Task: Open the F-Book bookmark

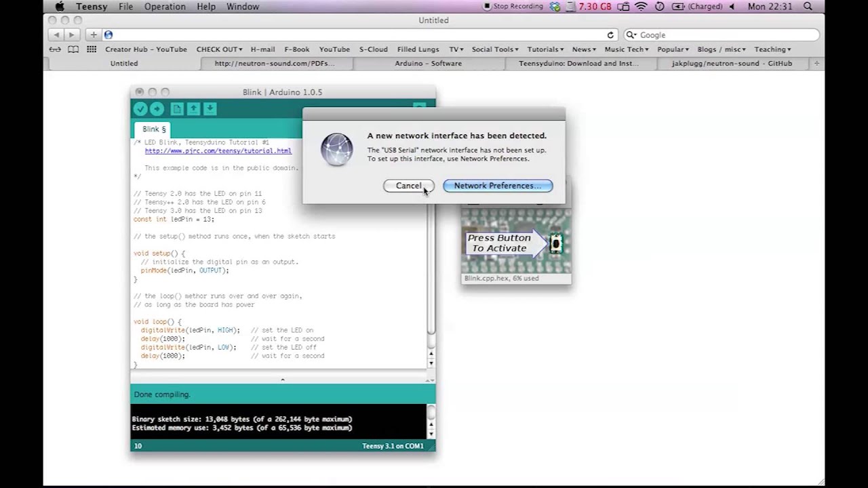Action: coord(297,49)
